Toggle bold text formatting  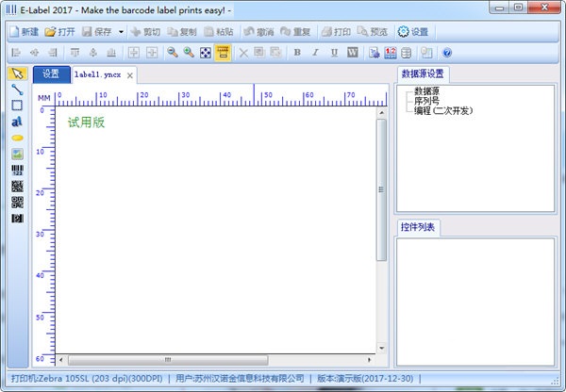(x=297, y=52)
